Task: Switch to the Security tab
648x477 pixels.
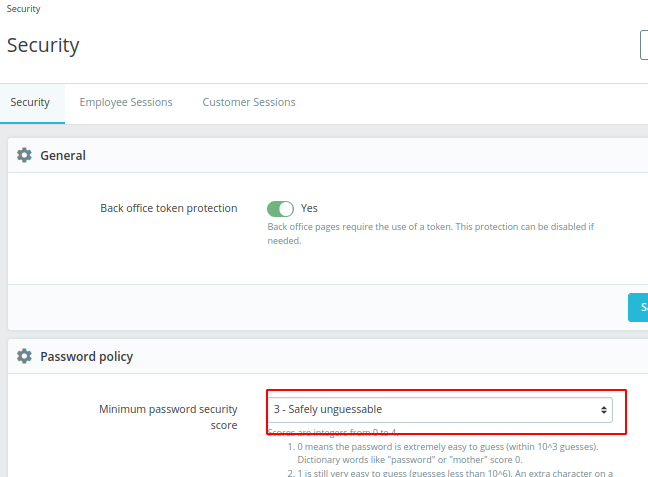Action: click(x=30, y=103)
